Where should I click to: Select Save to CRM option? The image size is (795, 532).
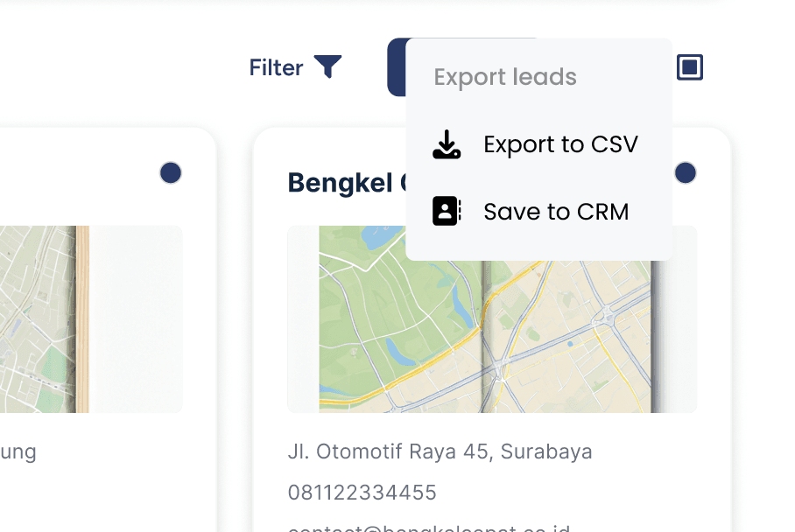click(x=556, y=212)
